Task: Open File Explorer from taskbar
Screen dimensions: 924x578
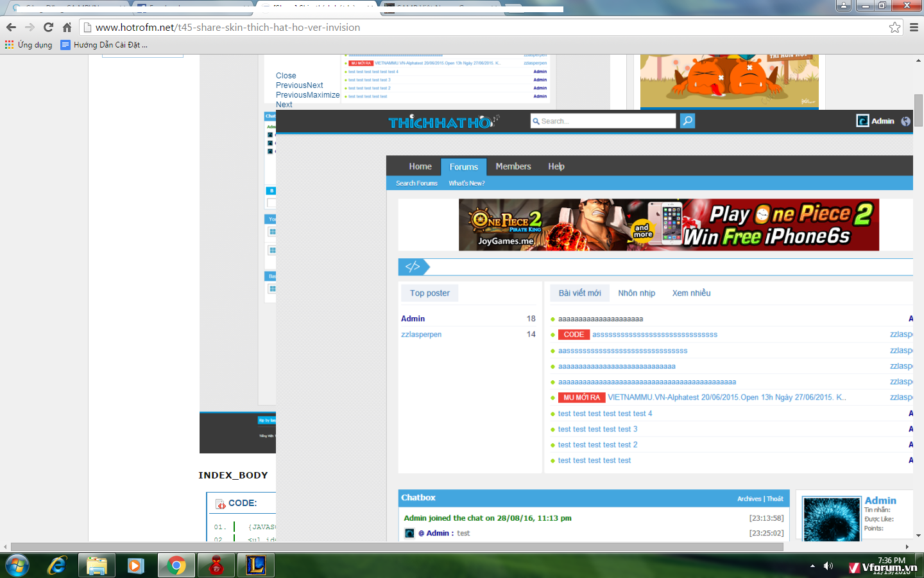Action: (97, 566)
